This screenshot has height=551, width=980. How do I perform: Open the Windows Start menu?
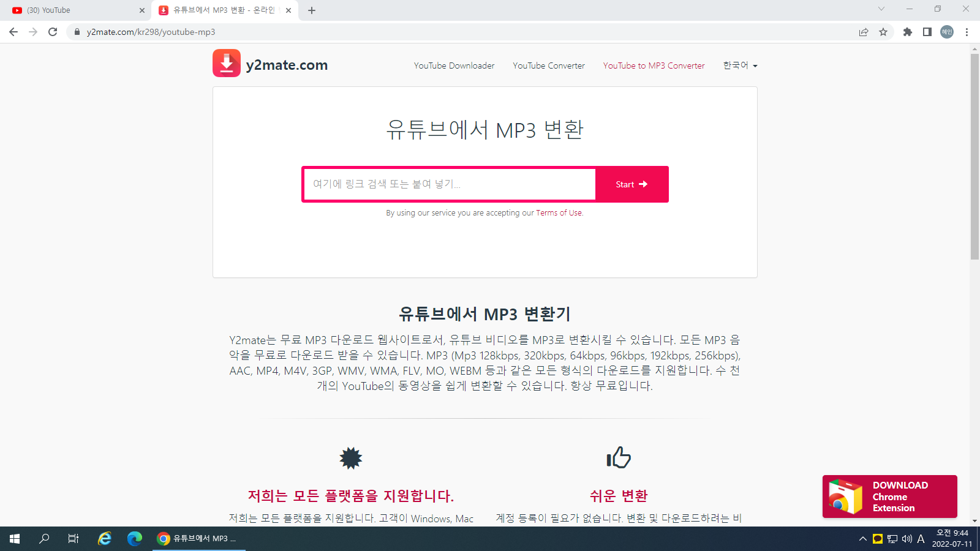tap(15, 539)
